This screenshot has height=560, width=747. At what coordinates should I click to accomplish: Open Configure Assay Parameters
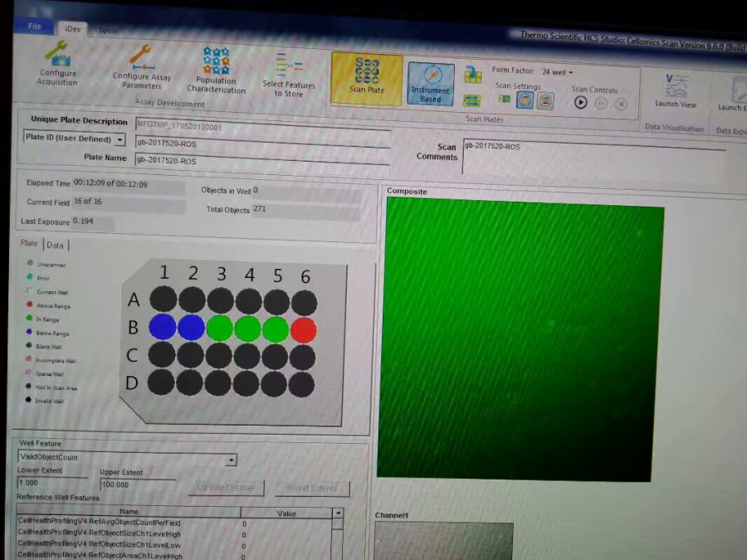coord(141,68)
